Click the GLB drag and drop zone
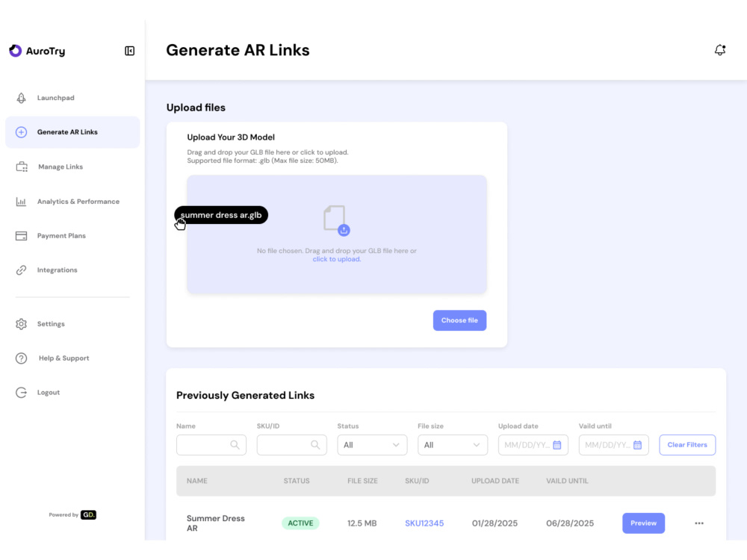Screen dimensions: 747x560 (x=336, y=234)
